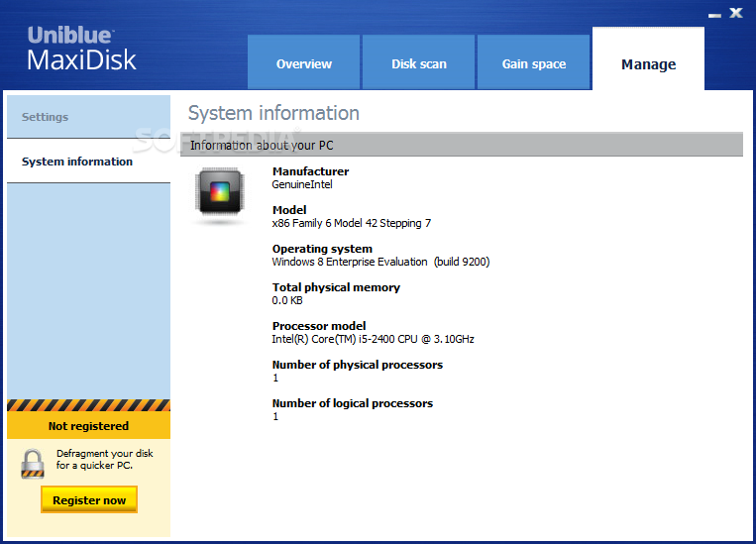Click Windows 8 Enterprise Evaluation text
The width and height of the screenshot is (756, 544).
380,262
